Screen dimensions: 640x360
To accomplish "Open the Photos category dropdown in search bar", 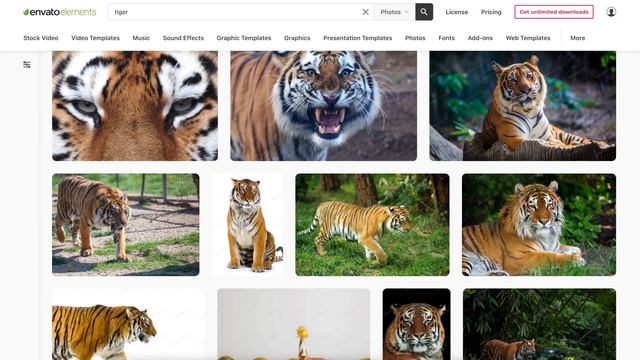I will (x=394, y=12).
